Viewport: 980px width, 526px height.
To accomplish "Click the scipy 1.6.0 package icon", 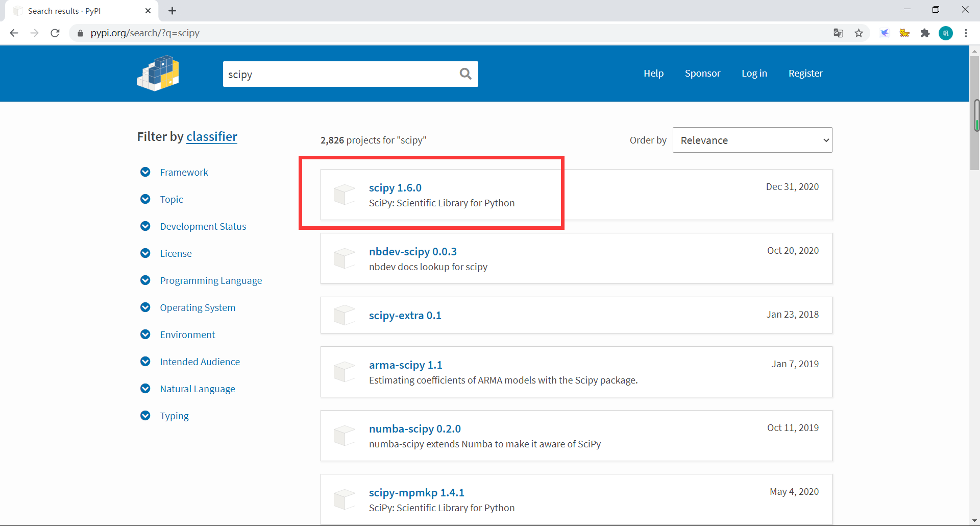I will tap(345, 195).
